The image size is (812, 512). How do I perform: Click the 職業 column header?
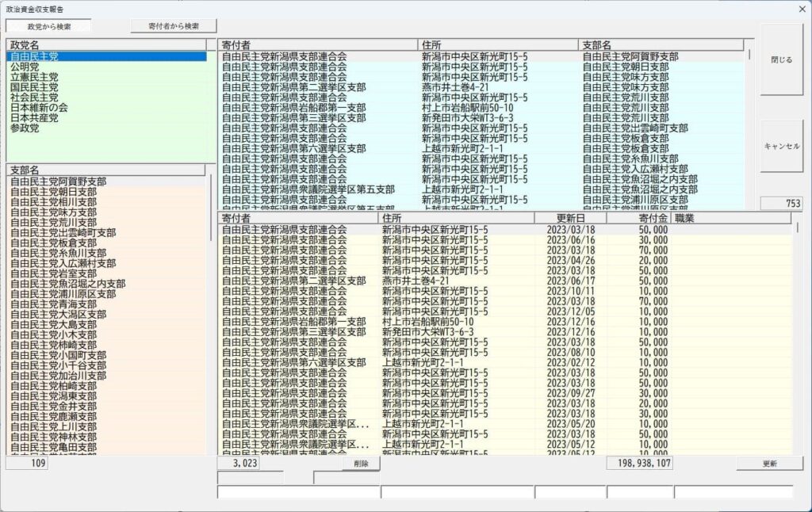pyautogui.click(x=684, y=218)
